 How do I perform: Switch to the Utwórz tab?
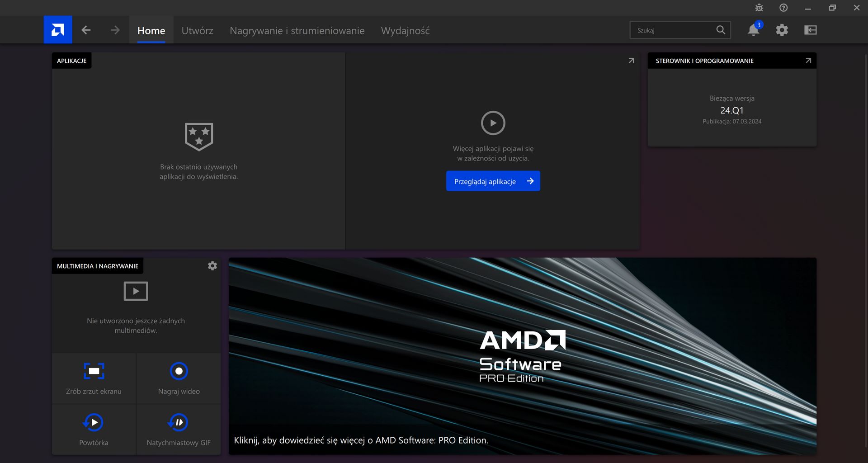click(197, 30)
